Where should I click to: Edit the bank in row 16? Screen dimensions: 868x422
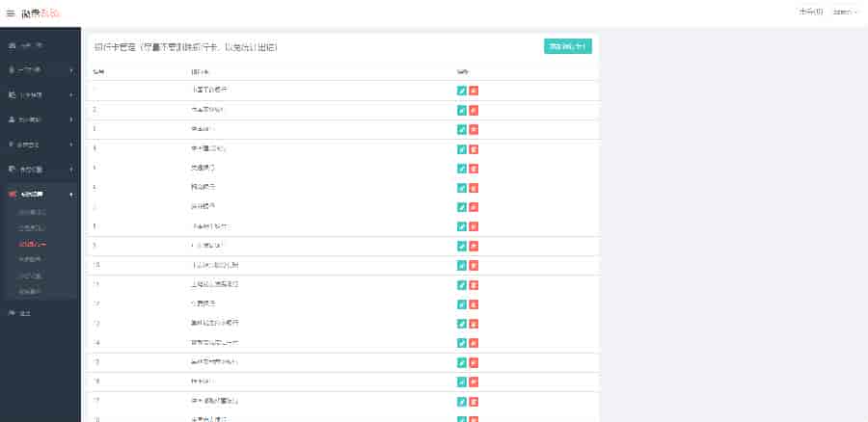(462, 382)
